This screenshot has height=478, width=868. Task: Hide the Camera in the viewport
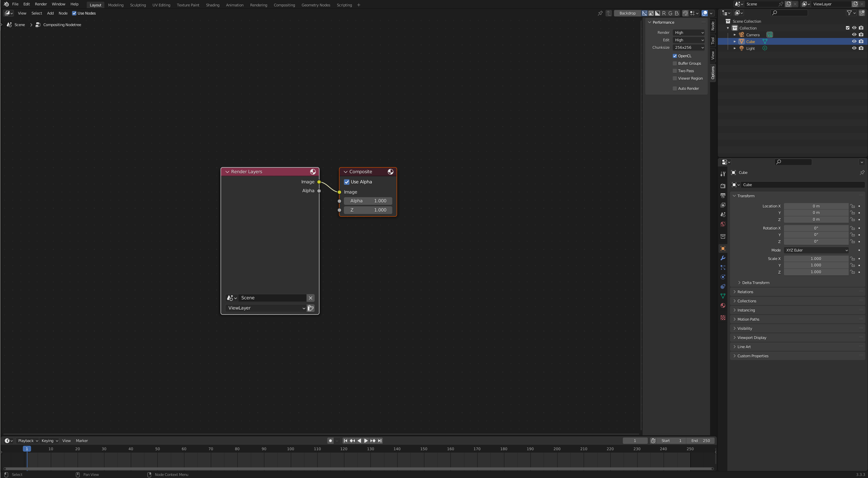pyautogui.click(x=854, y=35)
